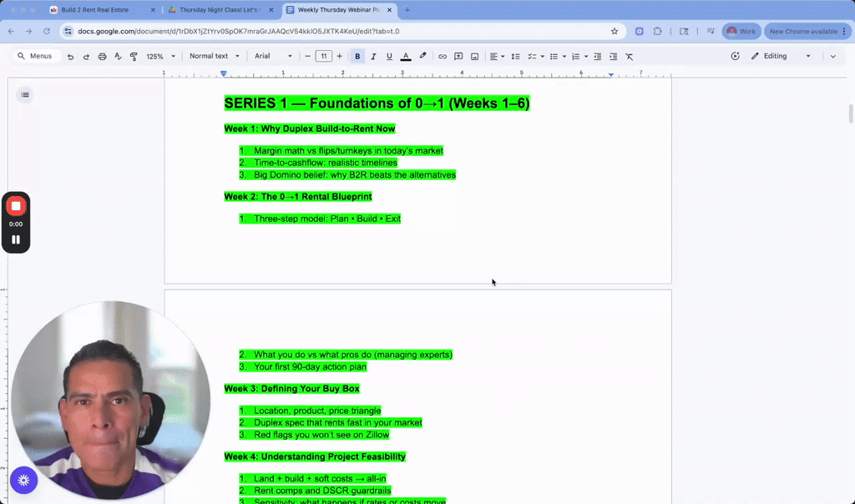
Task: Open the Menus search button
Action: click(x=35, y=56)
